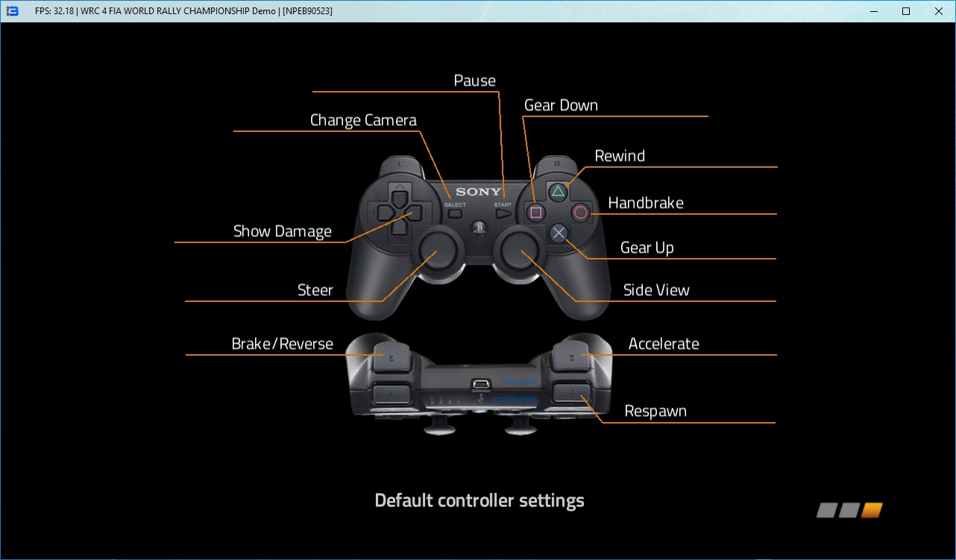
Task: Click the "Default controller settings" heading
Action: (x=479, y=500)
